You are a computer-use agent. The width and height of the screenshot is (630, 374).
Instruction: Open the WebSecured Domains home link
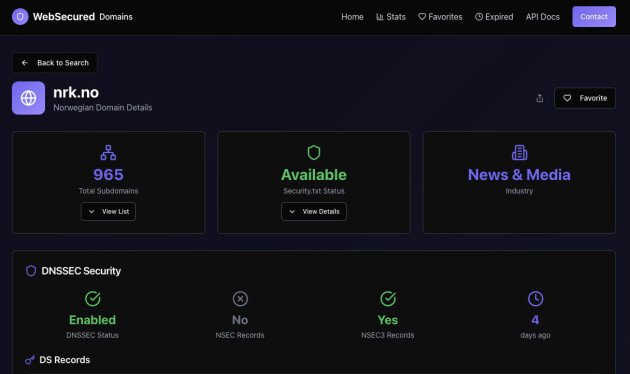[x=72, y=16]
